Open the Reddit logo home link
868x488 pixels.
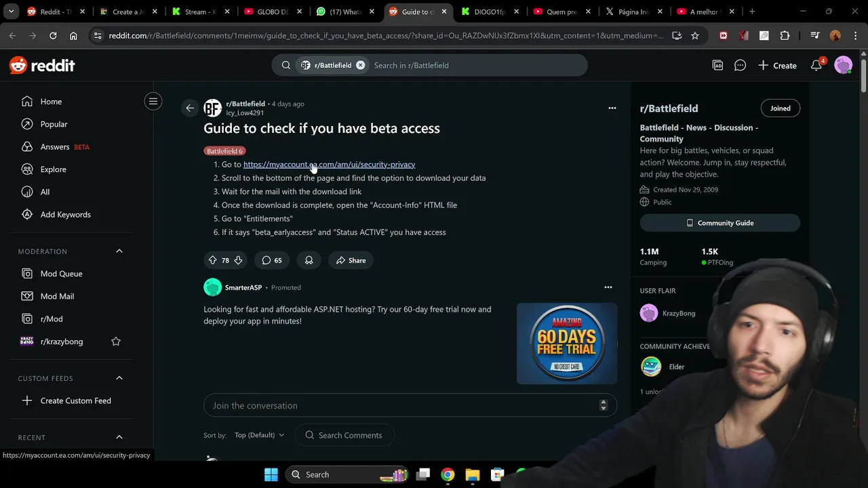(42, 65)
